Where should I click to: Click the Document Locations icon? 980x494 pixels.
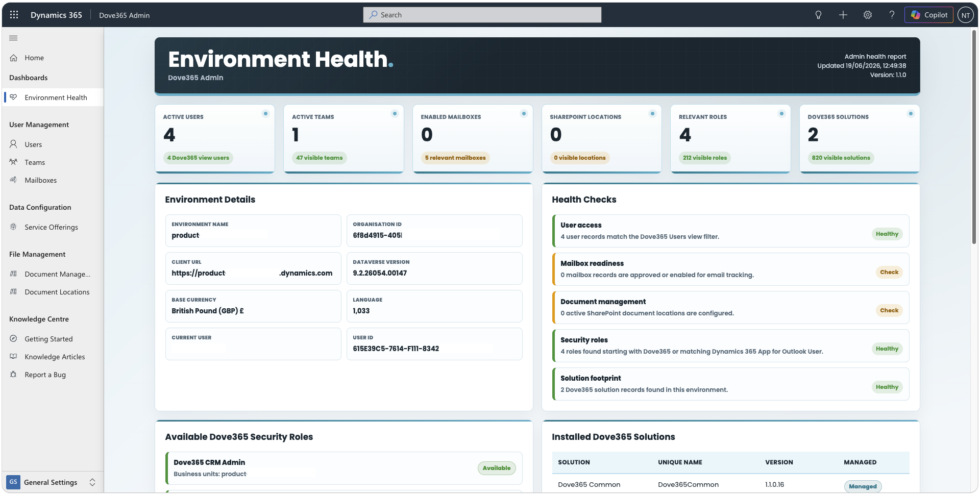coord(14,292)
